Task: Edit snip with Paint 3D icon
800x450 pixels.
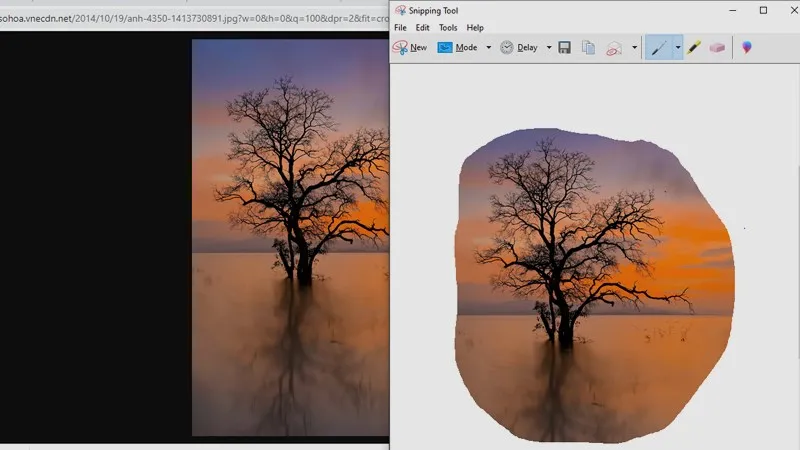Action: (x=746, y=47)
